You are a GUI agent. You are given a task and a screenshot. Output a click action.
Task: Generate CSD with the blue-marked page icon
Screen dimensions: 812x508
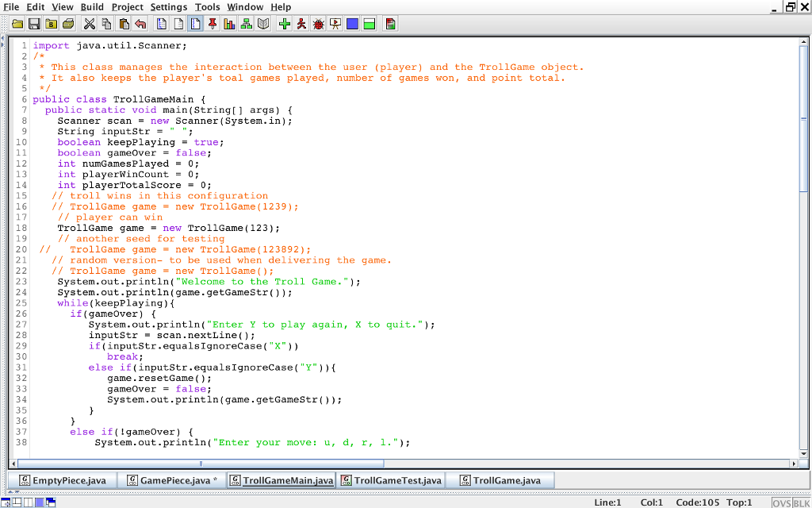pyautogui.click(x=162, y=23)
